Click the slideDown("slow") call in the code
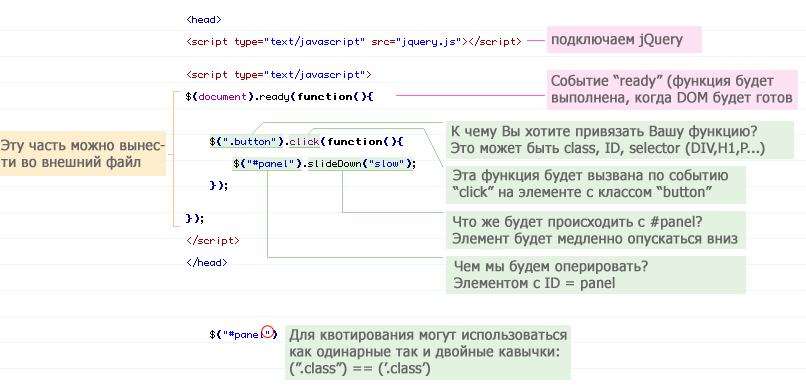Viewport: 806px width, 387px height. pos(360,164)
